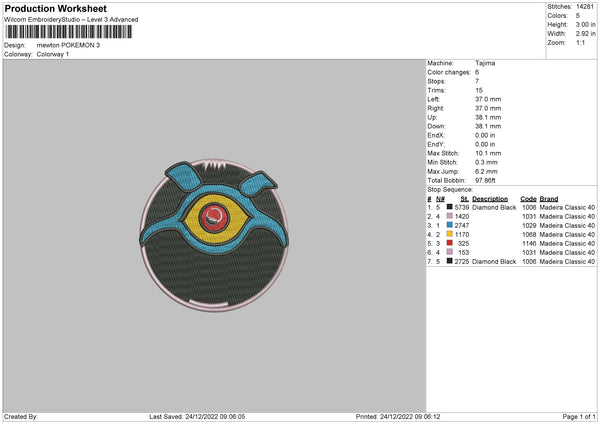Click "Wilcom EmbroideryStudio – Level 3 Advanced" text

click(71, 20)
